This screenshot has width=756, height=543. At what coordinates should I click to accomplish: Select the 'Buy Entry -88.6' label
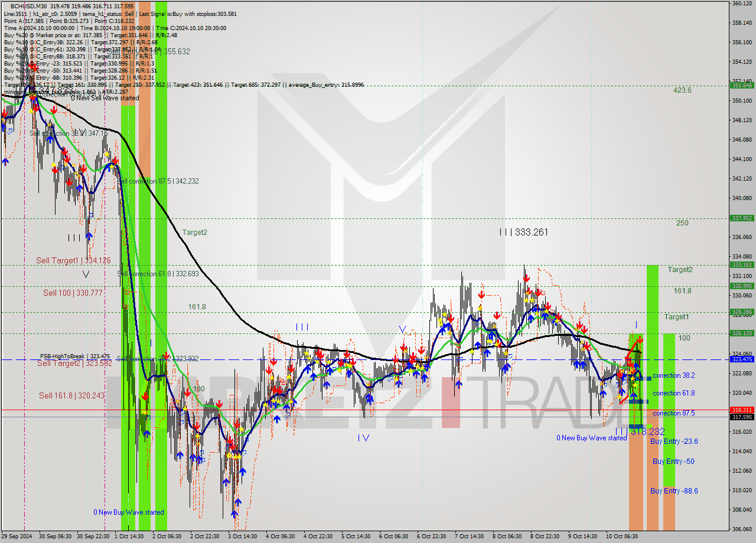click(x=674, y=491)
